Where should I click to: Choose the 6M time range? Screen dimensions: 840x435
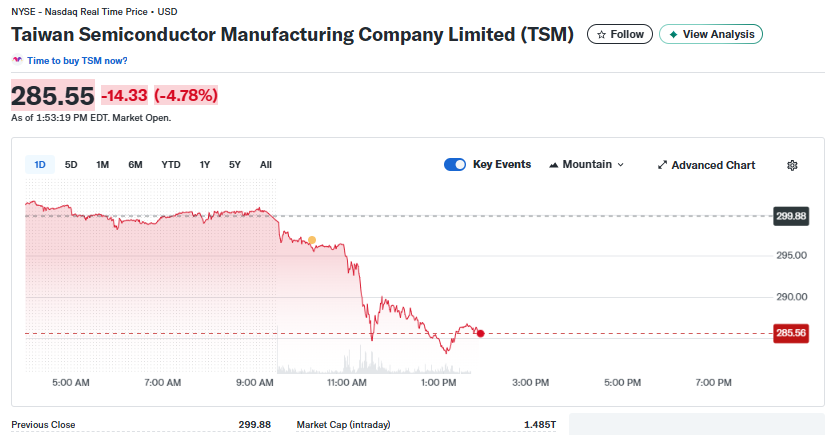(135, 165)
